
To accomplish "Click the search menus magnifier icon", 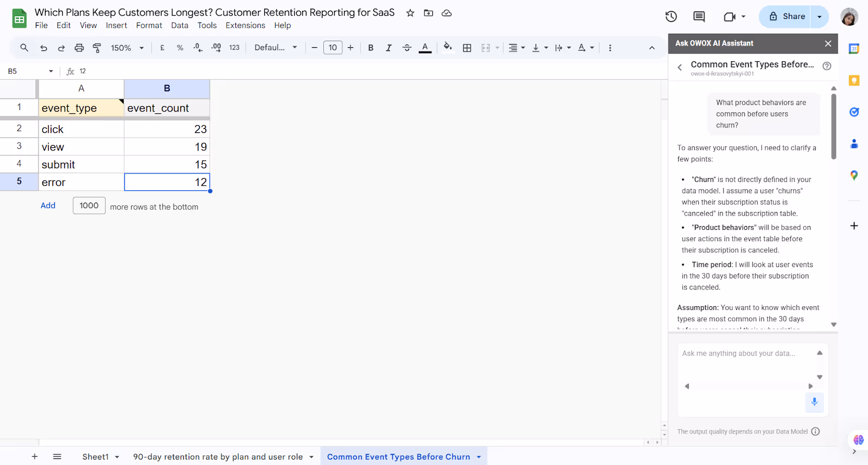I will (24, 48).
